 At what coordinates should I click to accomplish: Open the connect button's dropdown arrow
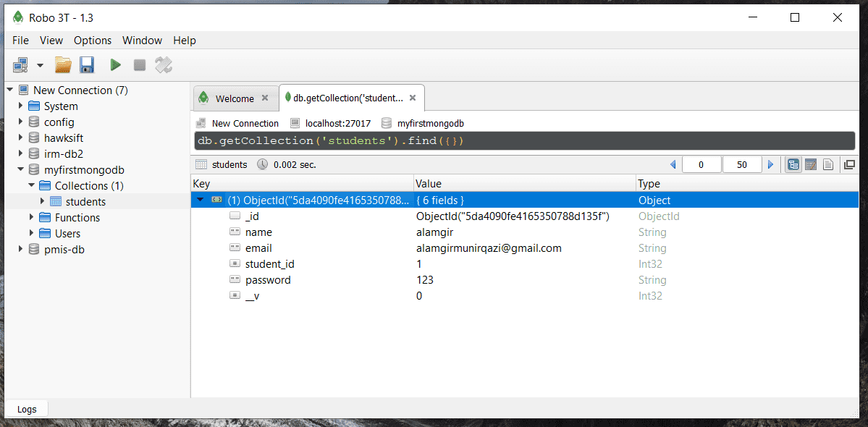tap(40, 65)
